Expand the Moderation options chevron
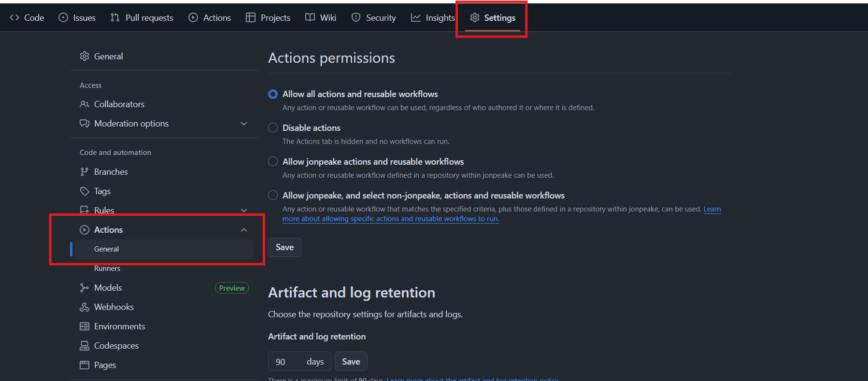Viewport: 868px width, 381px height. point(244,124)
